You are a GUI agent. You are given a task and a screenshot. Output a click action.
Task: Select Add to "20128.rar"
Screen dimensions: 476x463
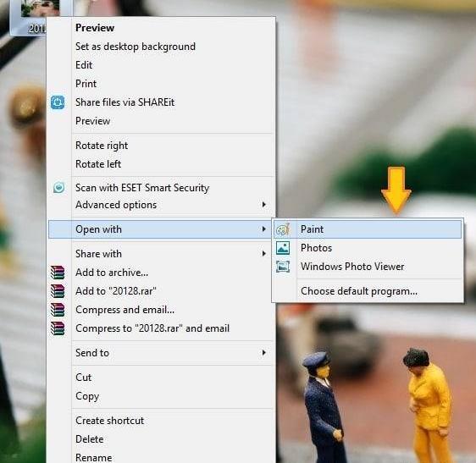[161, 290]
